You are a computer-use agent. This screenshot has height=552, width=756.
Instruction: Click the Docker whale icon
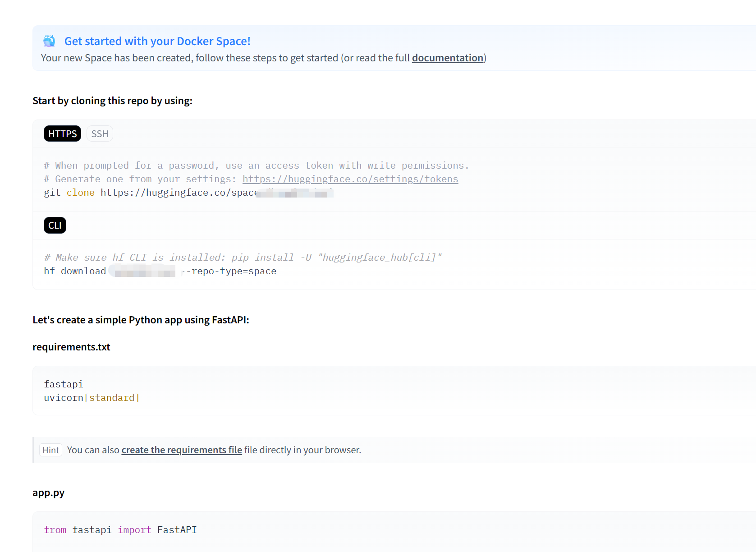pos(49,41)
